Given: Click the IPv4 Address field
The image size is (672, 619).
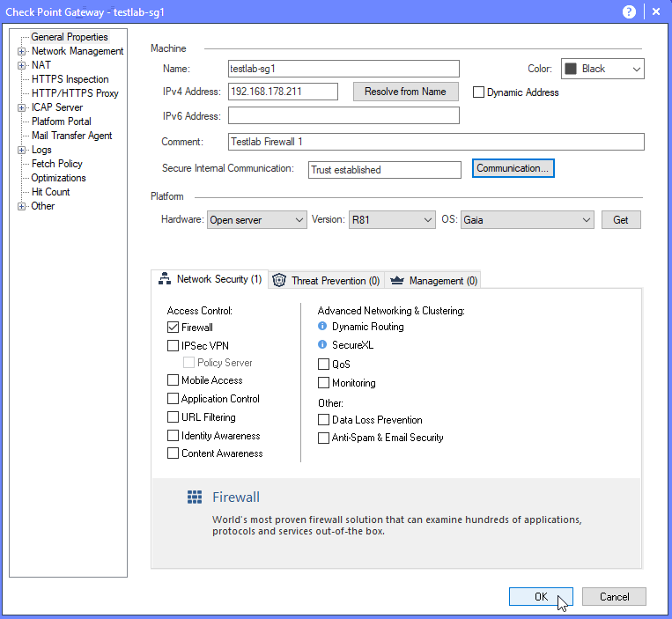Looking at the screenshot, I should (x=283, y=92).
